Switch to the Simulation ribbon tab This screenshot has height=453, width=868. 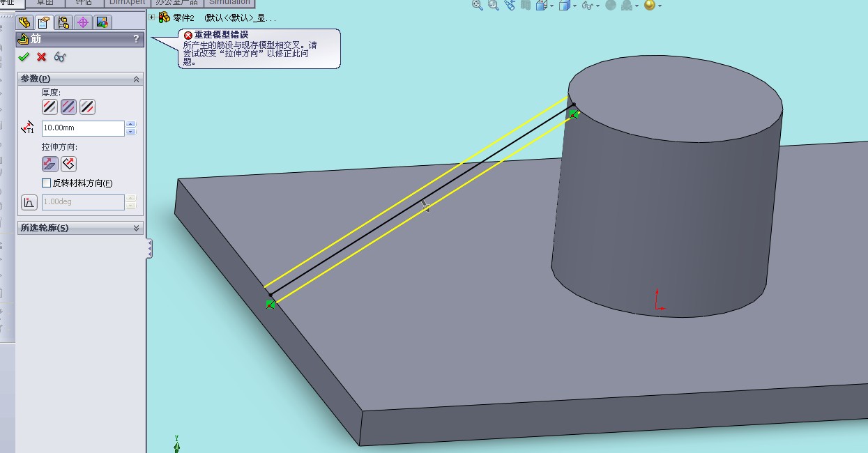[x=229, y=3]
